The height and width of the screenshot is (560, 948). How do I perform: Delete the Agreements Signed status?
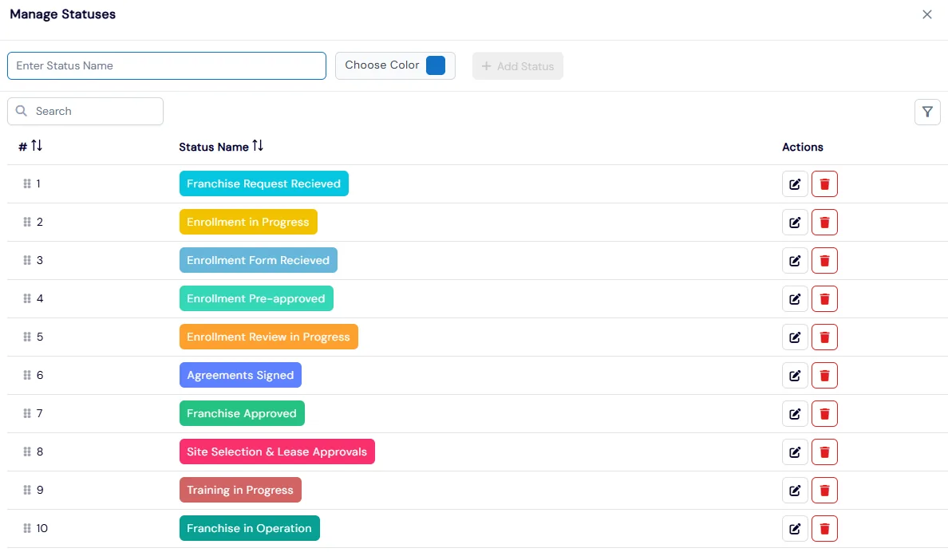[824, 375]
